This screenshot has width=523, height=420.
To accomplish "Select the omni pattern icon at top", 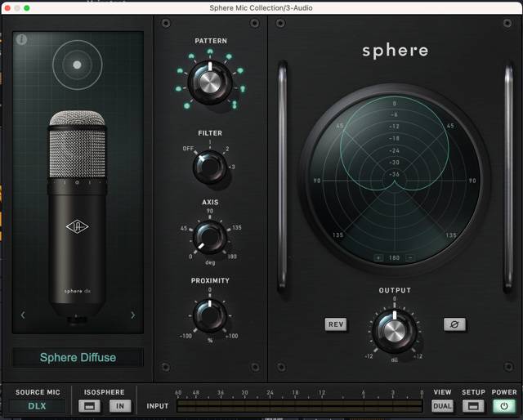I will click(210, 51).
